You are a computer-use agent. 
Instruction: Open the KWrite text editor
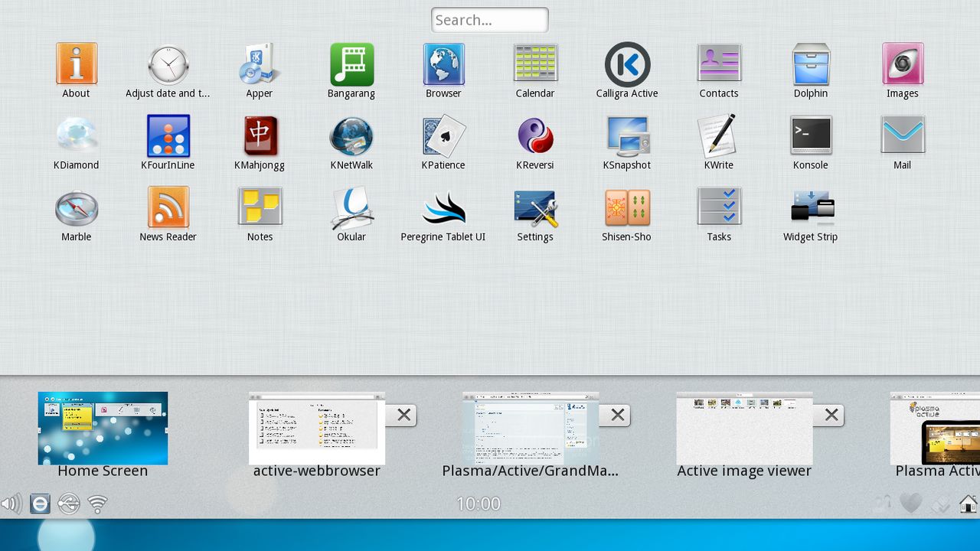[x=719, y=142]
